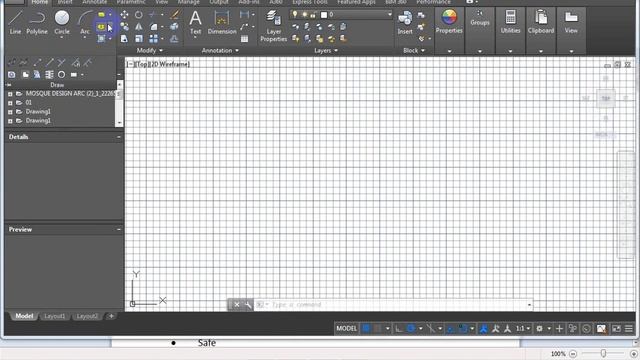Image resolution: width=640 pixels, height=360 pixels.
Task: Open the Layout2 tab
Action: click(87, 316)
